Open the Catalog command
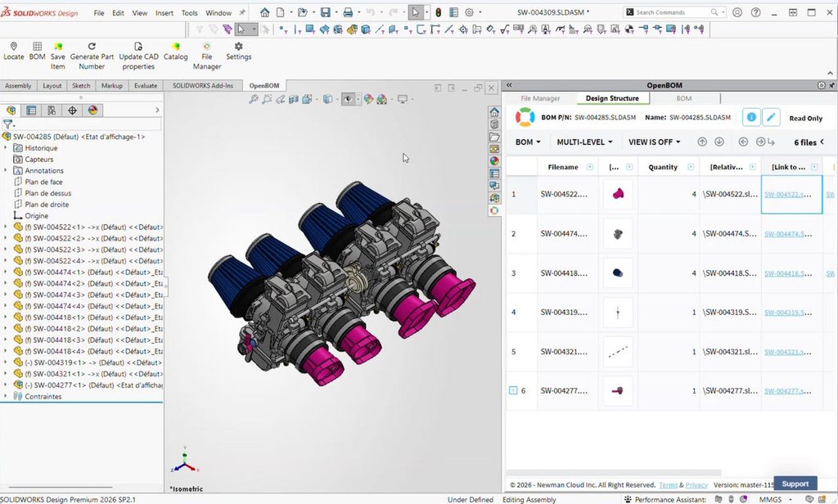838x504 pixels. click(176, 52)
